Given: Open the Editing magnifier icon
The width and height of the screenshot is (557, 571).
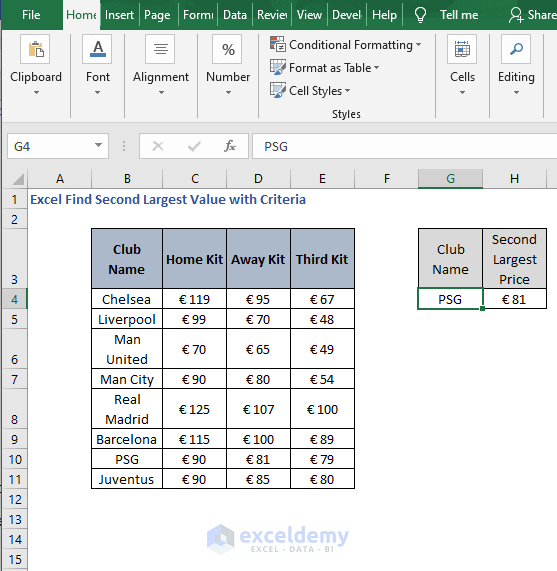Looking at the screenshot, I should click(x=516, y=49).
